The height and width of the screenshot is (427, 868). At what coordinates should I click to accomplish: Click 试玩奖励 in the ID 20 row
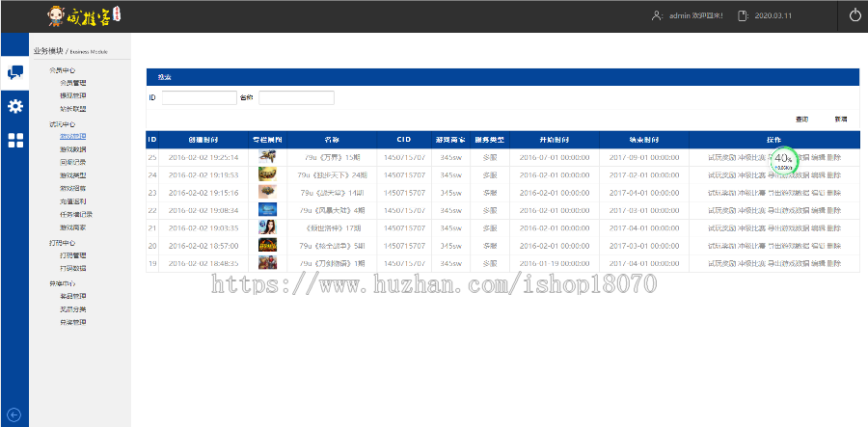tap(721, 246)
